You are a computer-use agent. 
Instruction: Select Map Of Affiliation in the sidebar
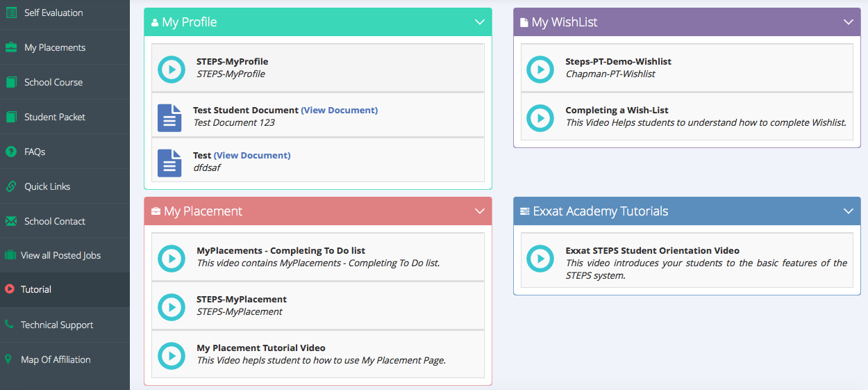coord(56,359)
